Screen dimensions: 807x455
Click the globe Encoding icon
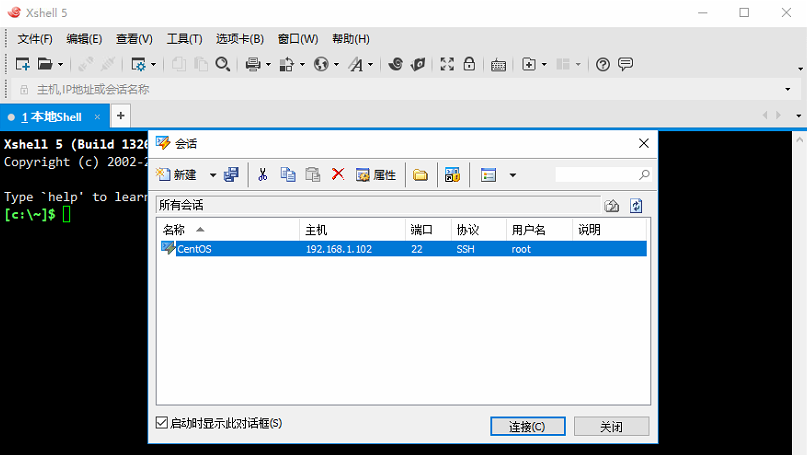pyautogui.click(x=321, y=64)
